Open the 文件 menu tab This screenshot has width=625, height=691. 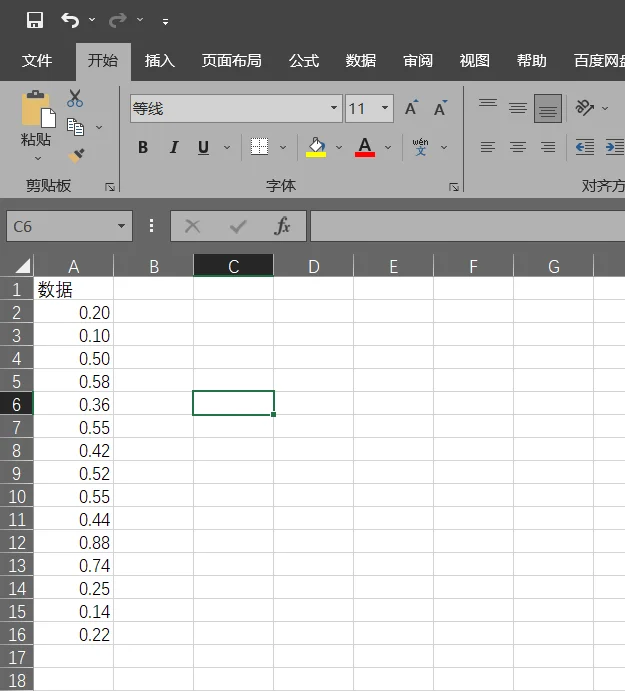click(37, 61)
